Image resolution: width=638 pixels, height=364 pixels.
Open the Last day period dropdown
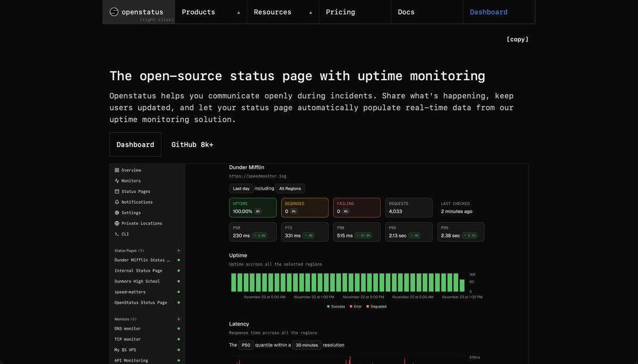point(241,188)
